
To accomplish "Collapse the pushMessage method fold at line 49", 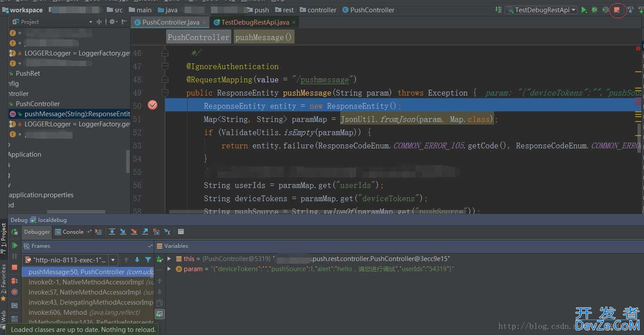I will (165, 93).
